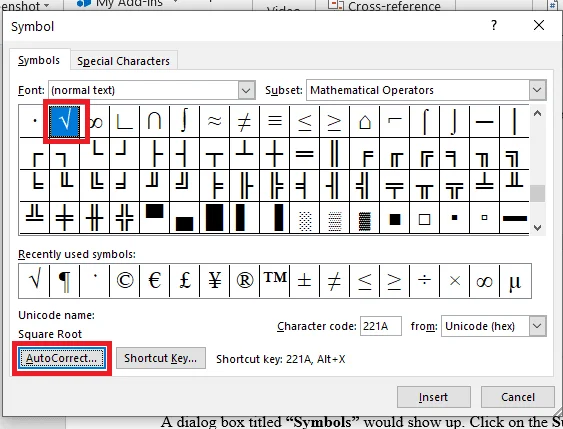
Task: Select the euro sign in recently used symbols
Action: [155, 281]
